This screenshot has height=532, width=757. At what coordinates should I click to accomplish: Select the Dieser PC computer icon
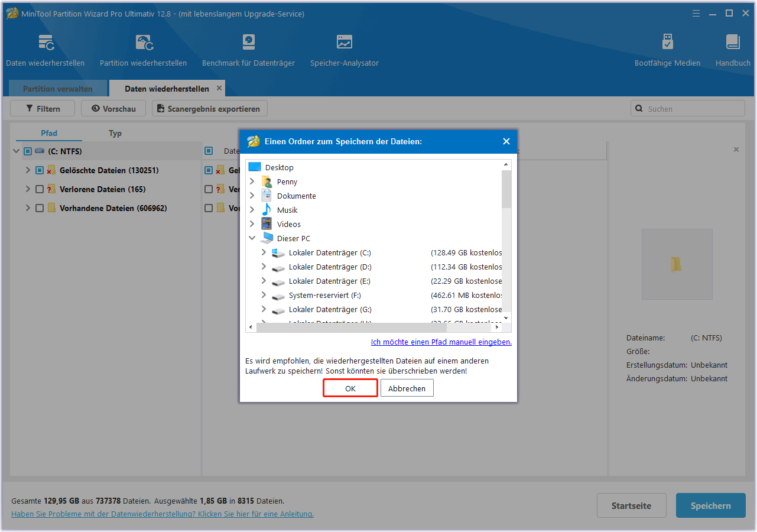[x=267, y=238]
